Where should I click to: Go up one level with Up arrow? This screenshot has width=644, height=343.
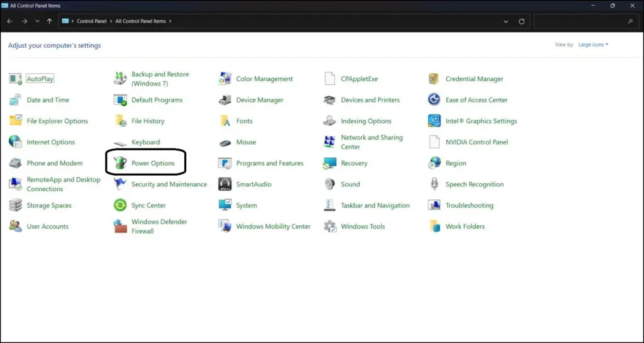(x=50, y=21)
